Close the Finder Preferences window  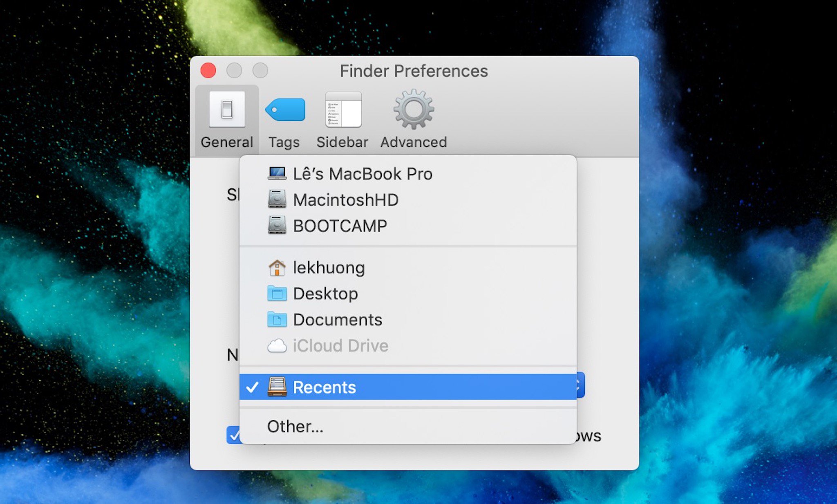(x=208, y=70)
